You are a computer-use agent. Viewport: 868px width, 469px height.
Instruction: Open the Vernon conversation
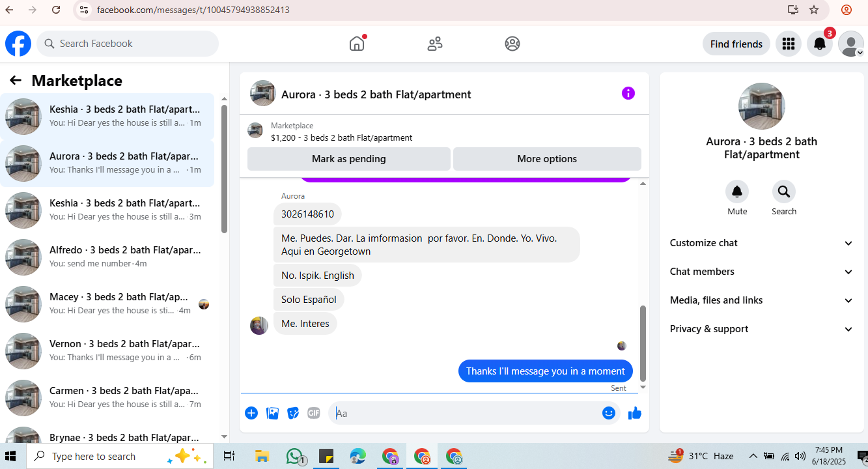[107, 351]
